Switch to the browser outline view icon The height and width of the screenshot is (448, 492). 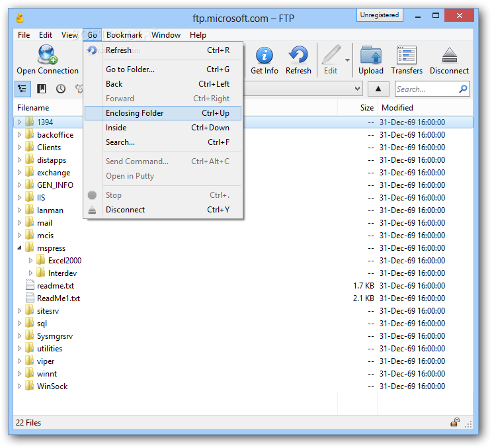[x=22, y=89]
